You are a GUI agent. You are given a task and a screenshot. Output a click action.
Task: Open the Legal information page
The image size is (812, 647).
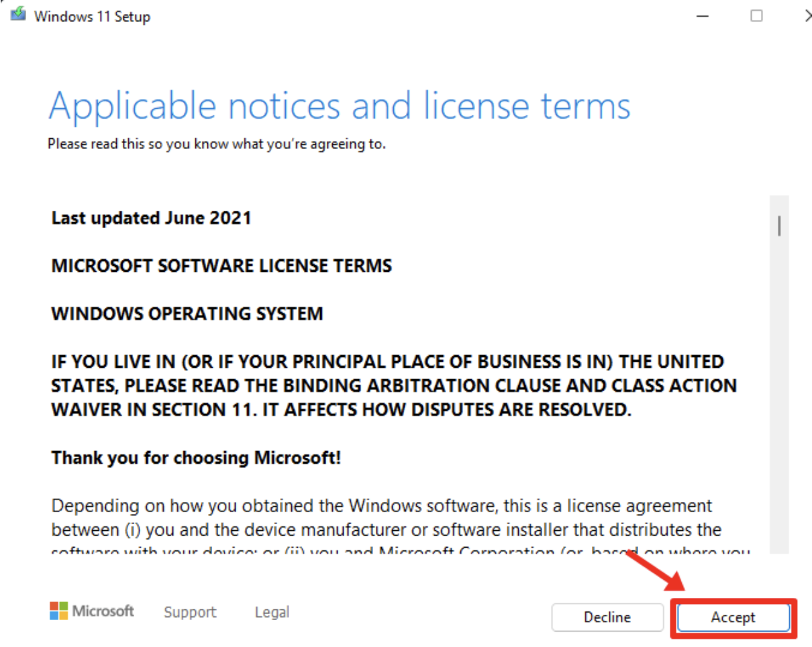pos(271,611)
